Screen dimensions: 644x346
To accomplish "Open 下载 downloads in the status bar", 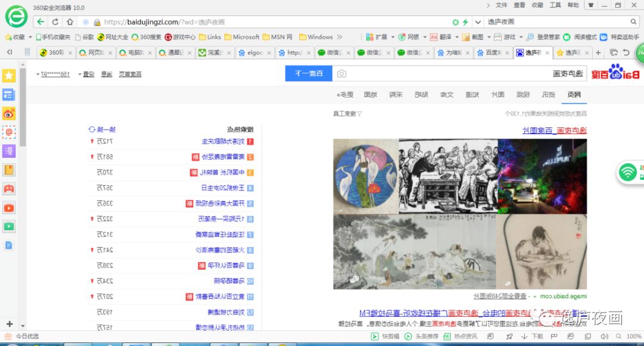I will click(532, 336).
